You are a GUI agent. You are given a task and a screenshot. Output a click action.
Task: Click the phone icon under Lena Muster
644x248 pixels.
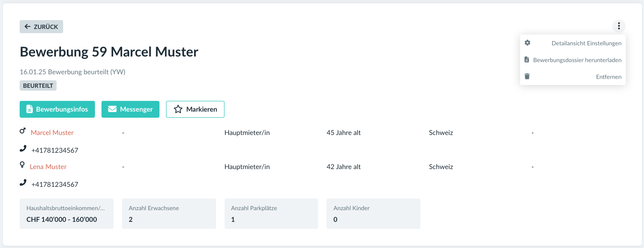23,183
